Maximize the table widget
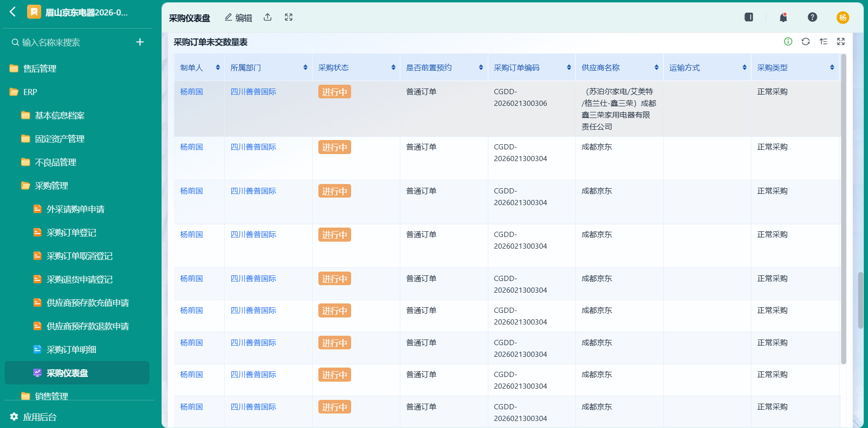The height and width of the screenshot is (428, 868). (x=841, y=42)
